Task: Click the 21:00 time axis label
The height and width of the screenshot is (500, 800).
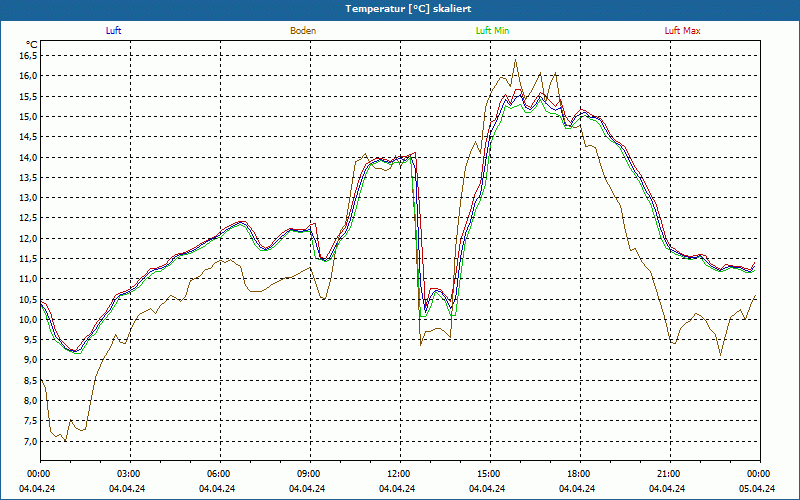Action: (670, 474)
